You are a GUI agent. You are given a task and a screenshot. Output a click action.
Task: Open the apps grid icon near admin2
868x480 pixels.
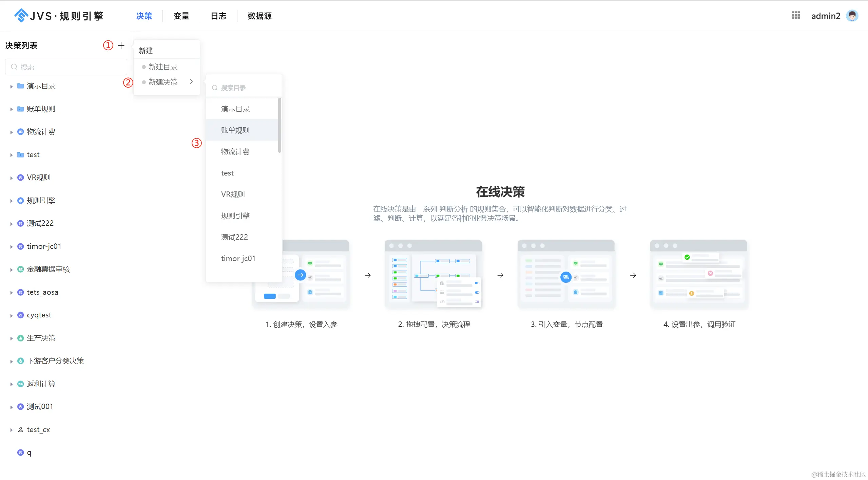(x=796, y=16)
